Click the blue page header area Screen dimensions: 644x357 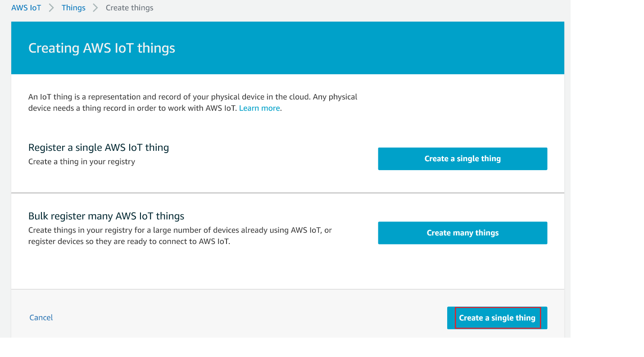click(x=287, y=48)
